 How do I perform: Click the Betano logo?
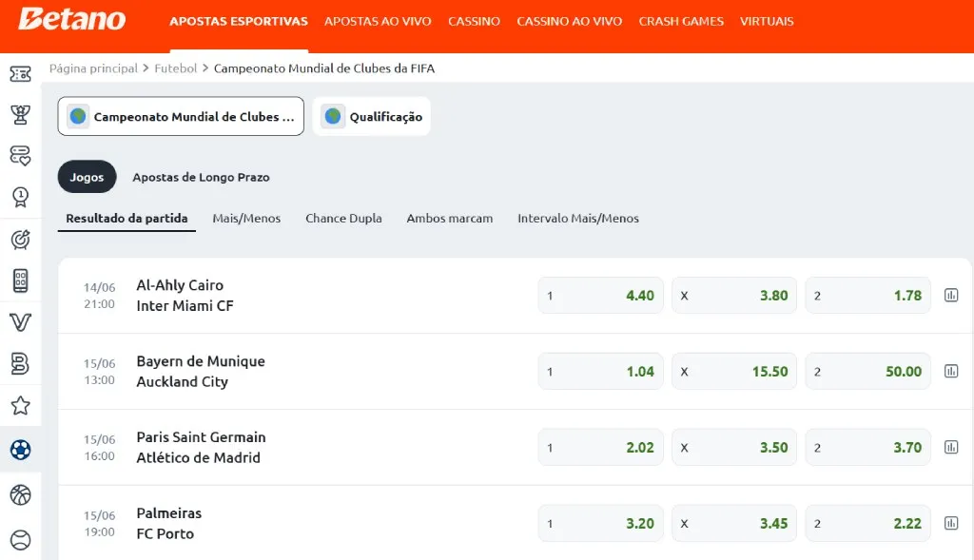(x=71, y=20)
